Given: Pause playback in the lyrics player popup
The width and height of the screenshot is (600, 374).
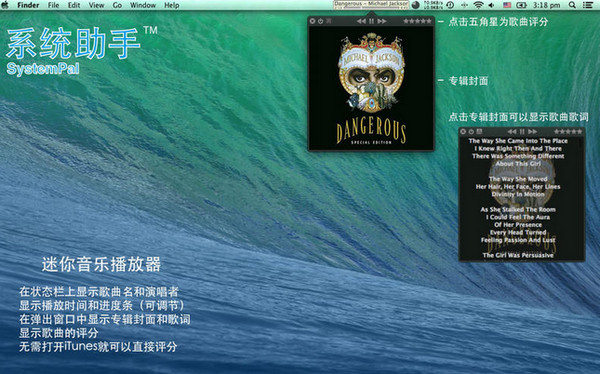Looking at the screenshot, I should coord(522,131).
